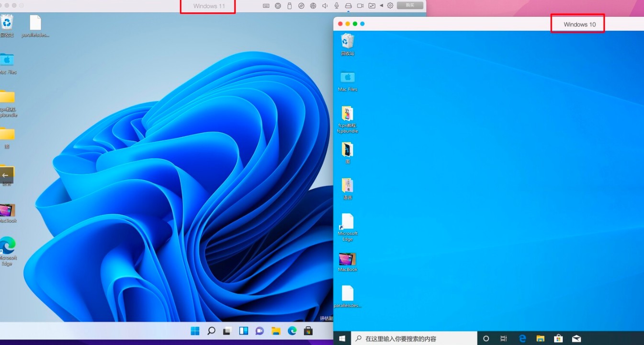Open shared folders icon in toolbar
This screenshot has height=345, width=644.
tap(372, 6)
